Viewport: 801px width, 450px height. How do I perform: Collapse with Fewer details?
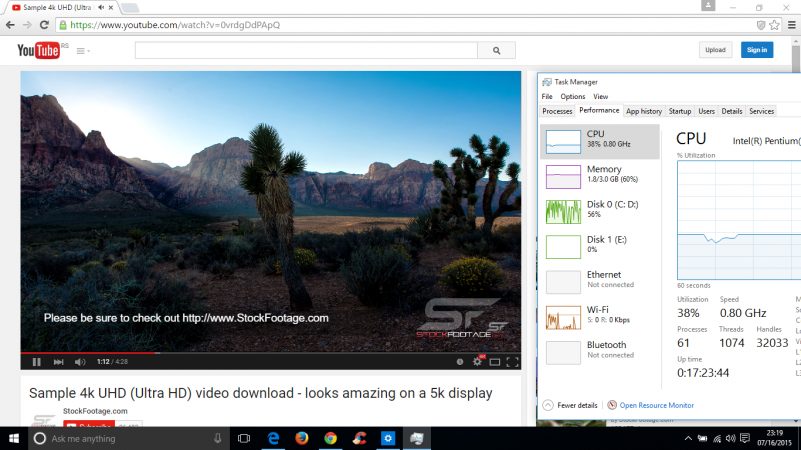point(570,405)
